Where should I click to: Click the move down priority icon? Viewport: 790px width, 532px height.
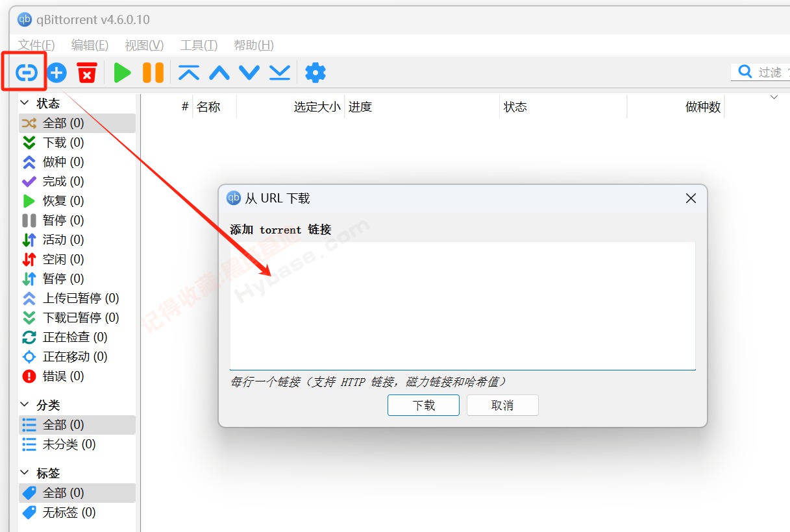pos(249,73)
